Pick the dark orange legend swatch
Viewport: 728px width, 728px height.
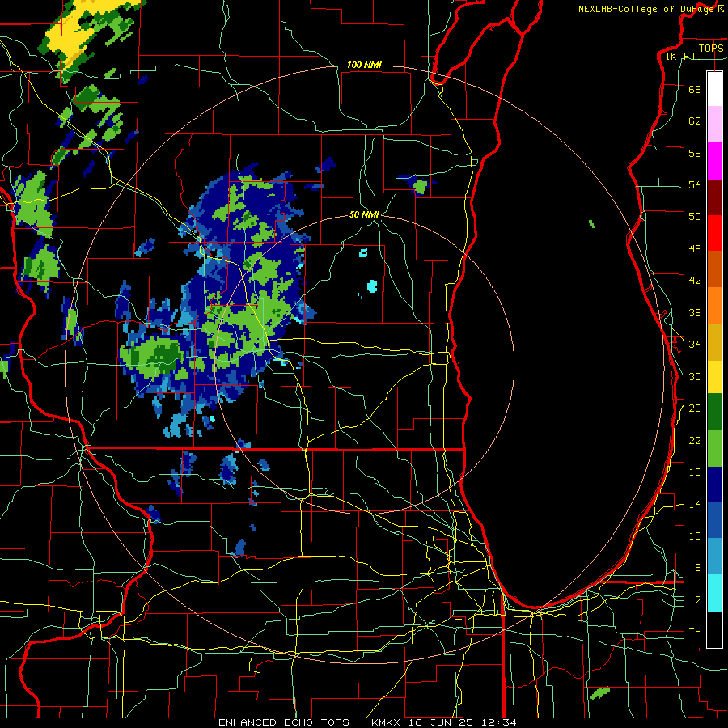click(x=714, y=269)
